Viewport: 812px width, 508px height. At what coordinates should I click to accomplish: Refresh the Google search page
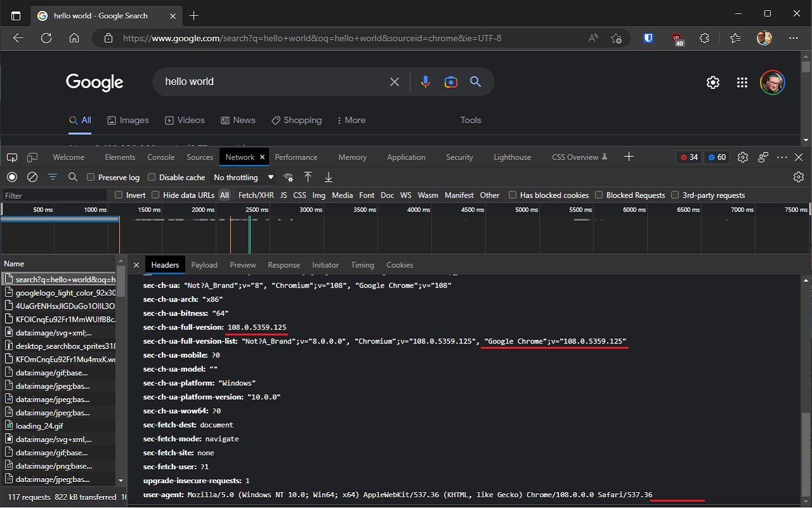(x=46, y=38)
